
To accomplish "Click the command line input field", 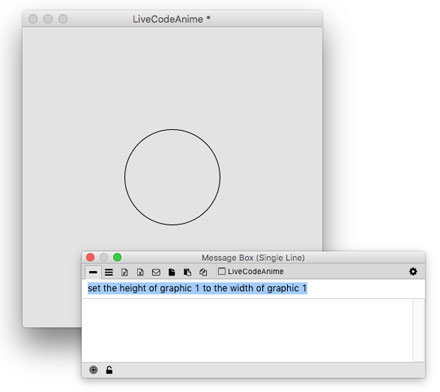I will 253,288.
